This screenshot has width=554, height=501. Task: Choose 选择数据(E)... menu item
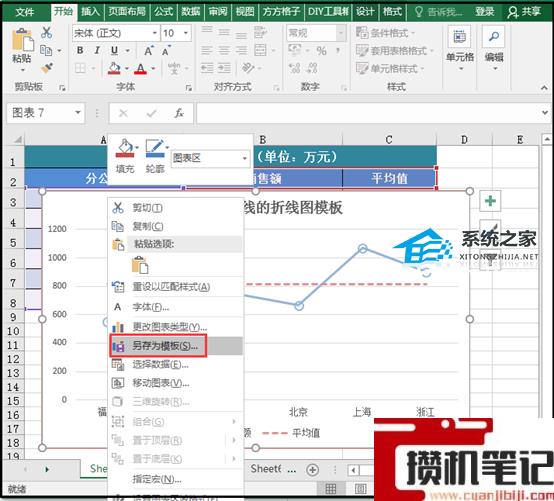176,364
